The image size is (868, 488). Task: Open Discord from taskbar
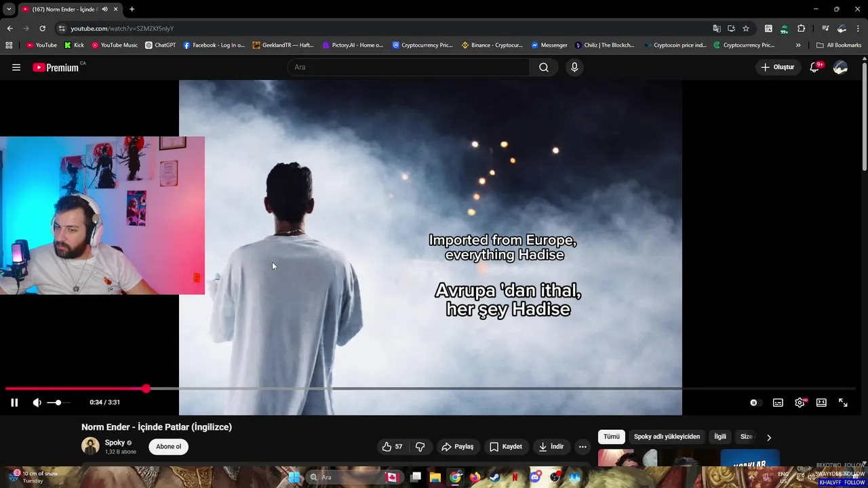(x=535, y=477)
